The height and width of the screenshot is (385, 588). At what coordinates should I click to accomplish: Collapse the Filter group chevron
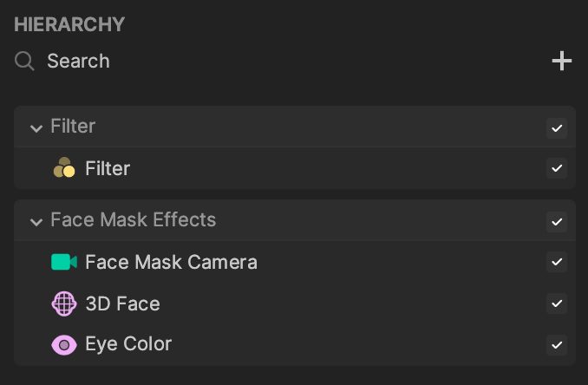point(36,128)
